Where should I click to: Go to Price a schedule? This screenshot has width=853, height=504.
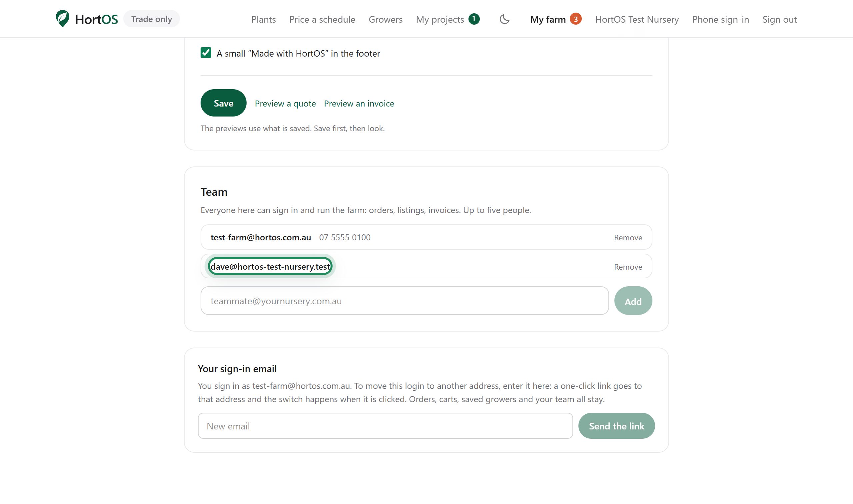[322, 19]
